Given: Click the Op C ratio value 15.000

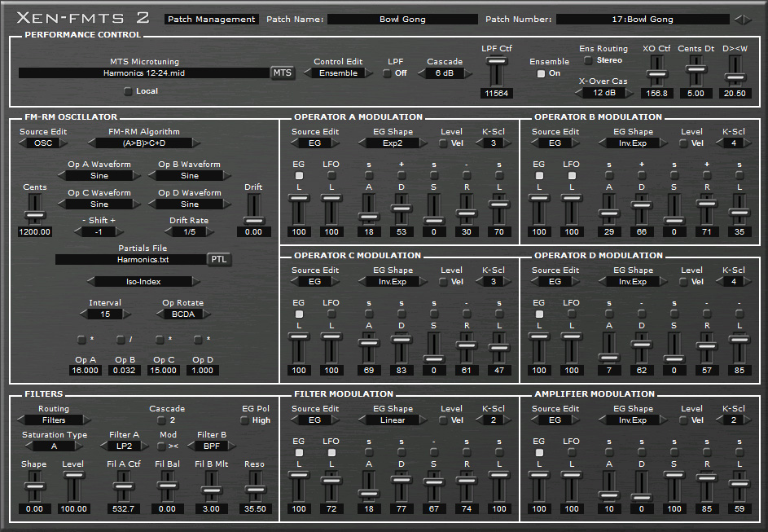Looking at the screenshot, I should (163, 371).
